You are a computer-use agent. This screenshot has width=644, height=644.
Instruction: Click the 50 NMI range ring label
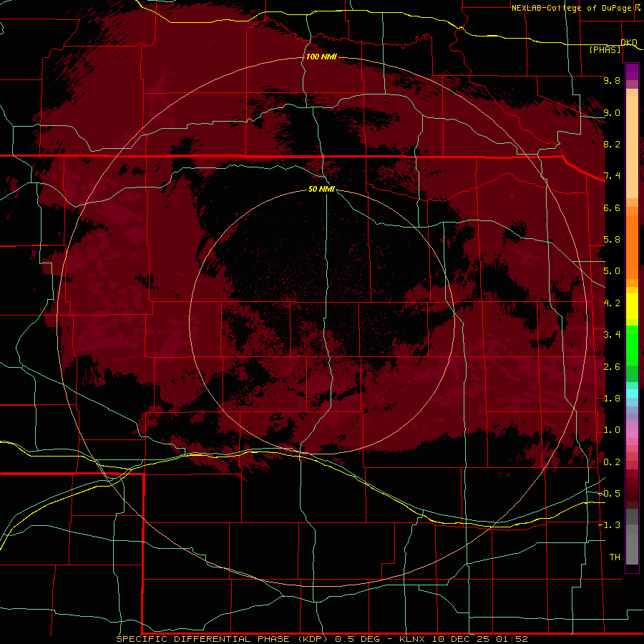point(321,189)
